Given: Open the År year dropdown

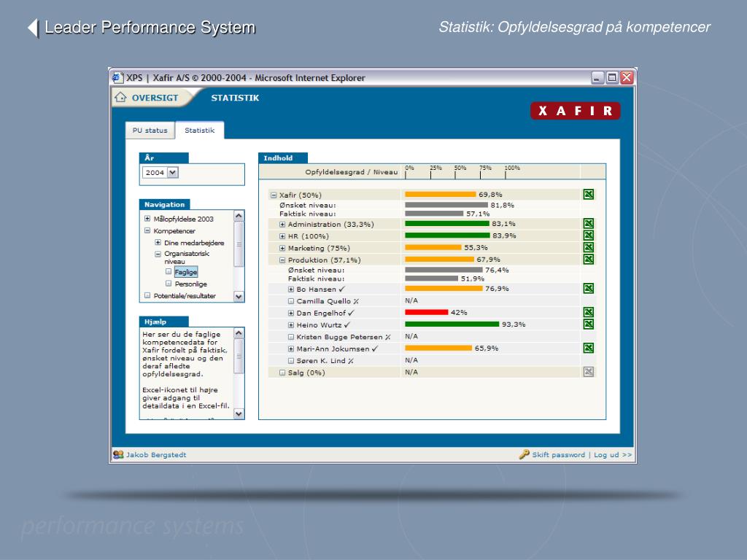Looking at the screenshot, I should point(172,172).
